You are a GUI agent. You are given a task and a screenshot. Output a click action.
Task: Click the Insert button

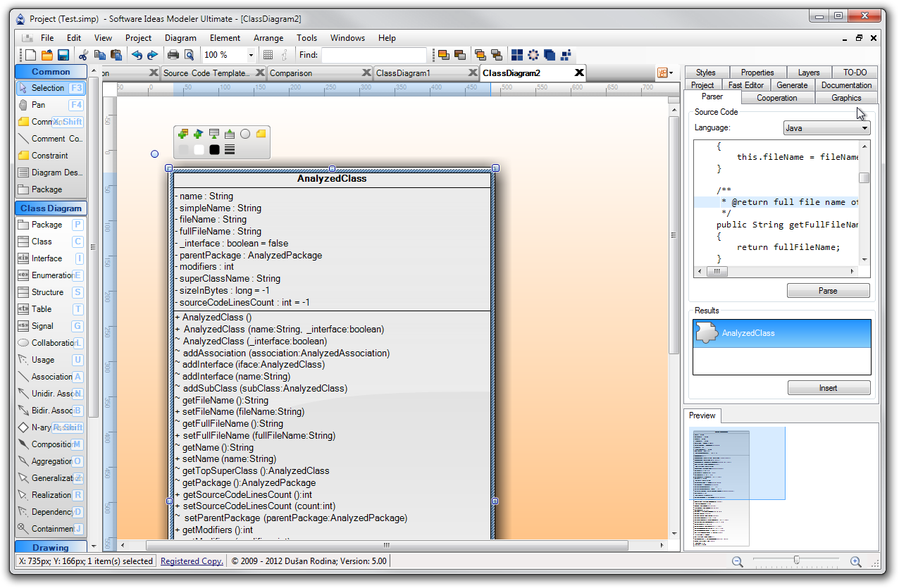tap(828, 388)
